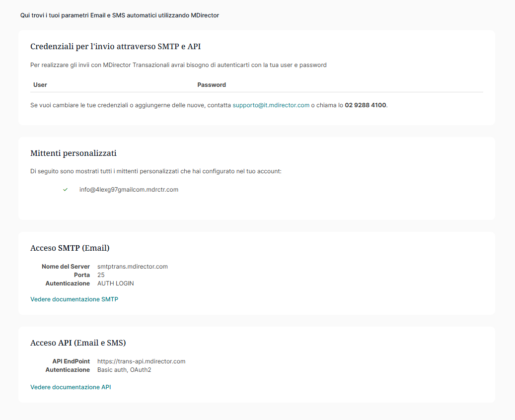
Task: Click the Acceso SMTP (Email) heading
Action: (x=70, y=248)
